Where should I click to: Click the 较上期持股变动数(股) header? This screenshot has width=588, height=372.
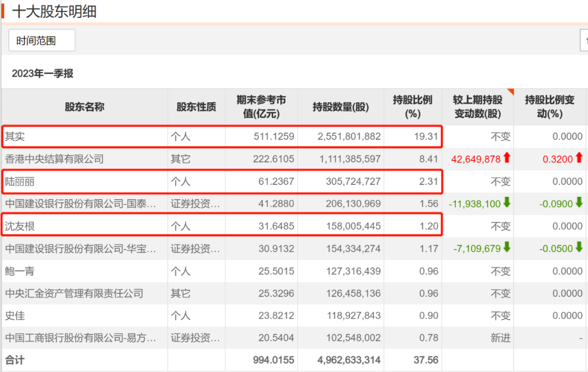click(478, 107)
